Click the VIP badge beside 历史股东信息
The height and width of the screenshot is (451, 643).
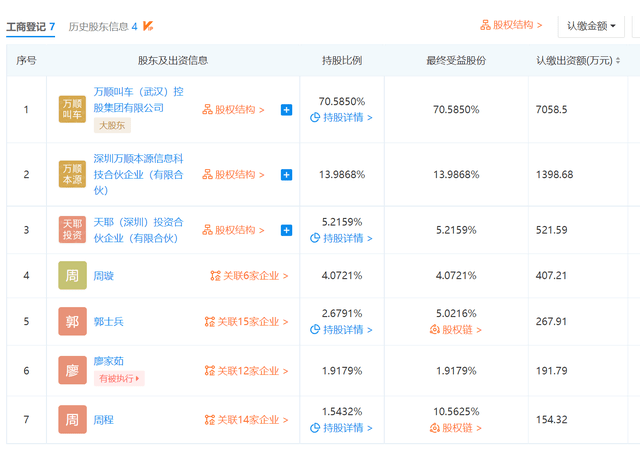[148, 26]
